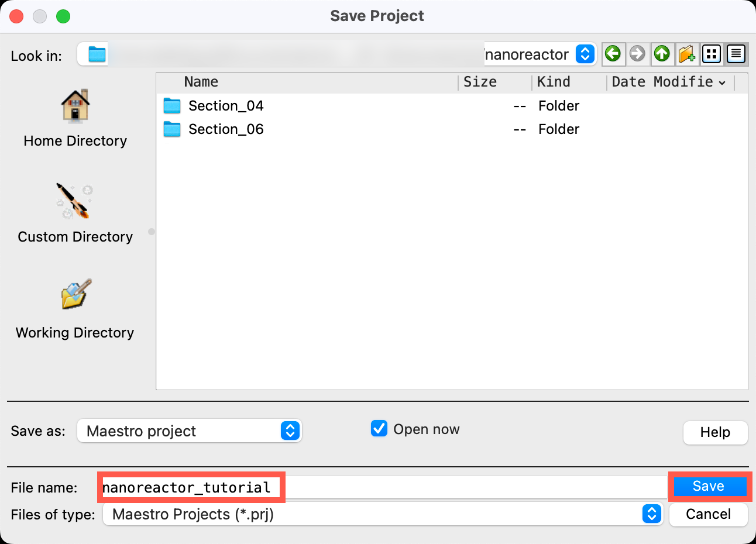The image size is (756, 544).
Task: Toggle the Open now checkbox
Action: [x=379, y=429]
